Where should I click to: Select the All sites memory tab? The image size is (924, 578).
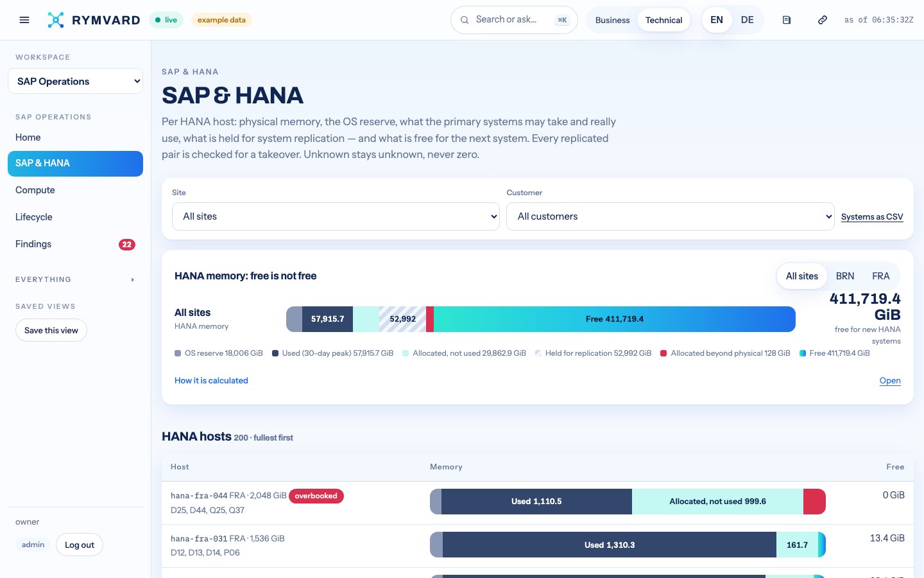802,276
